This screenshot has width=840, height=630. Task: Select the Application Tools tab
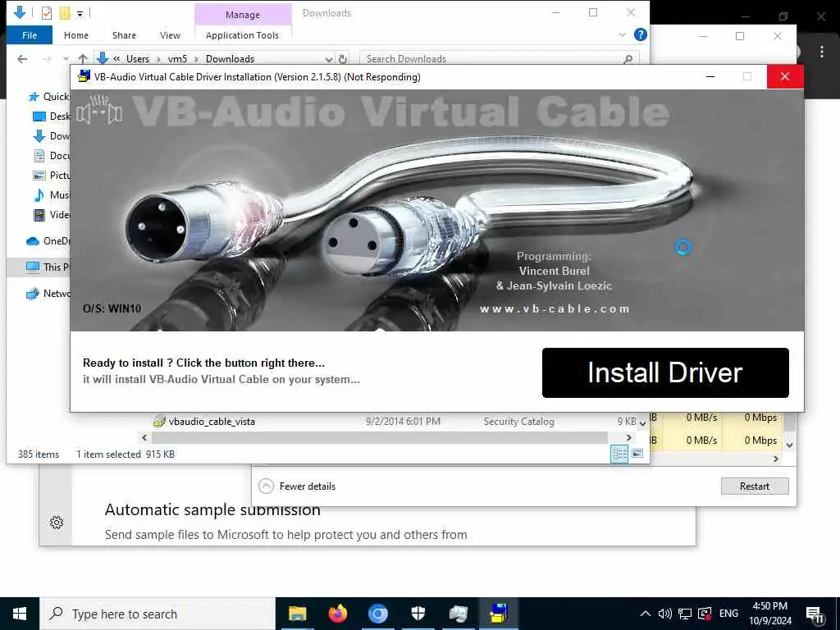242,35
